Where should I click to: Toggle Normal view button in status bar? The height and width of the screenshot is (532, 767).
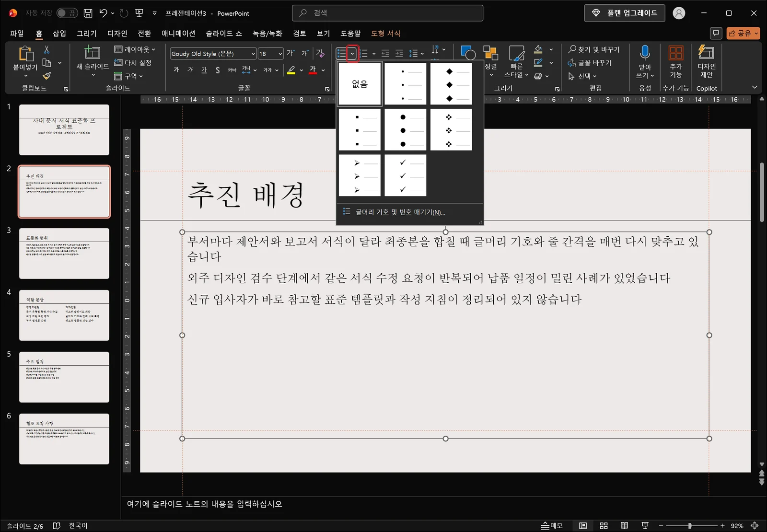tap(583, 526)
